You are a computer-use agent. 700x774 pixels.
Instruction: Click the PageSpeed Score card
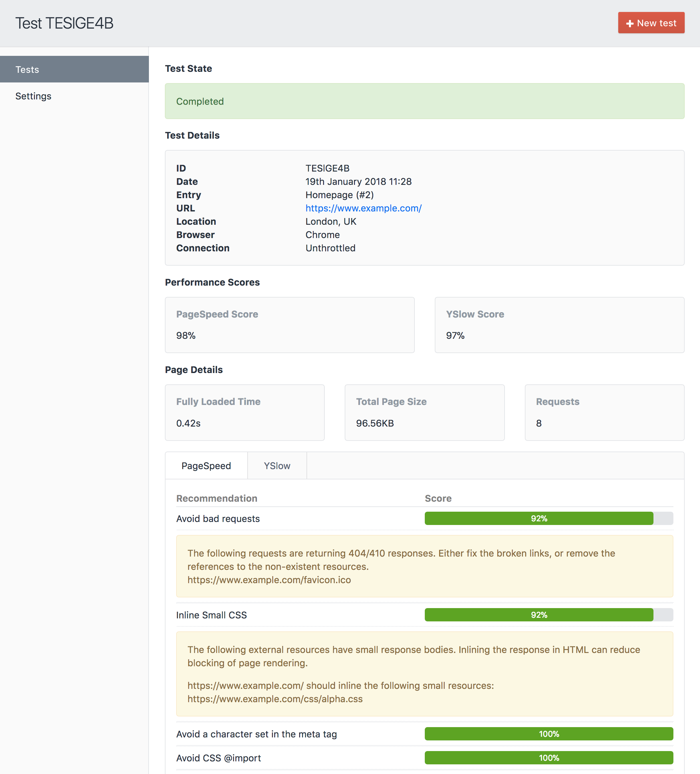(x=290, y=325)
